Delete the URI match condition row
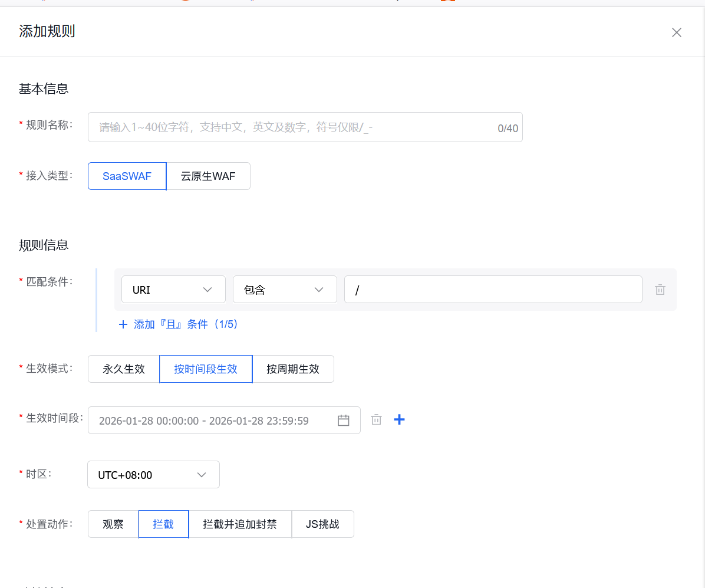705x588 pixels. (660, 289)
